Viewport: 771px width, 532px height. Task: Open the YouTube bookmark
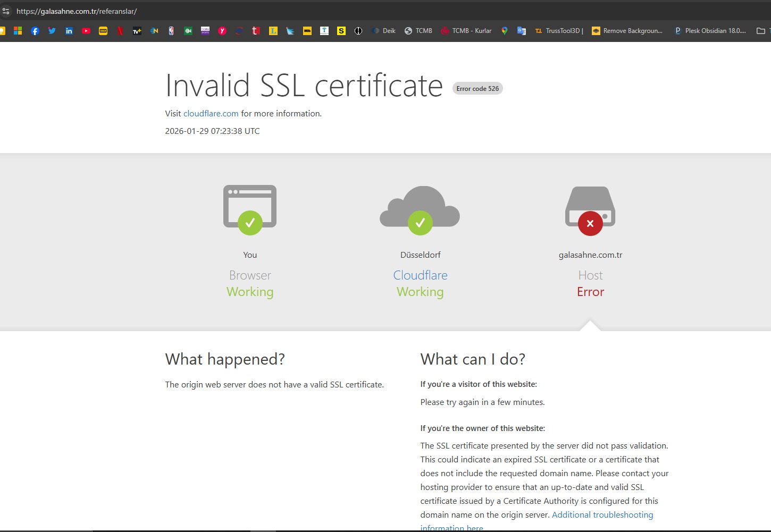[86, 31]
